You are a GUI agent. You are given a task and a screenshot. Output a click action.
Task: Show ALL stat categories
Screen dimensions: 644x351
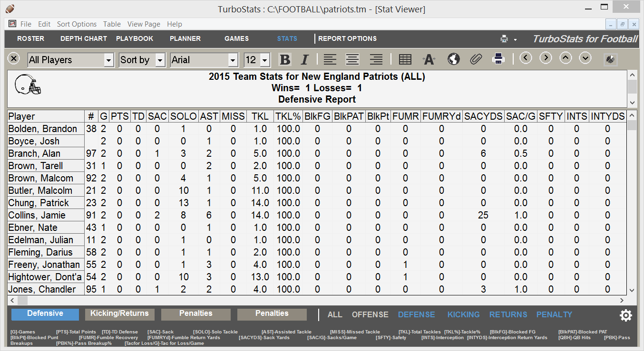click(335, 314)
